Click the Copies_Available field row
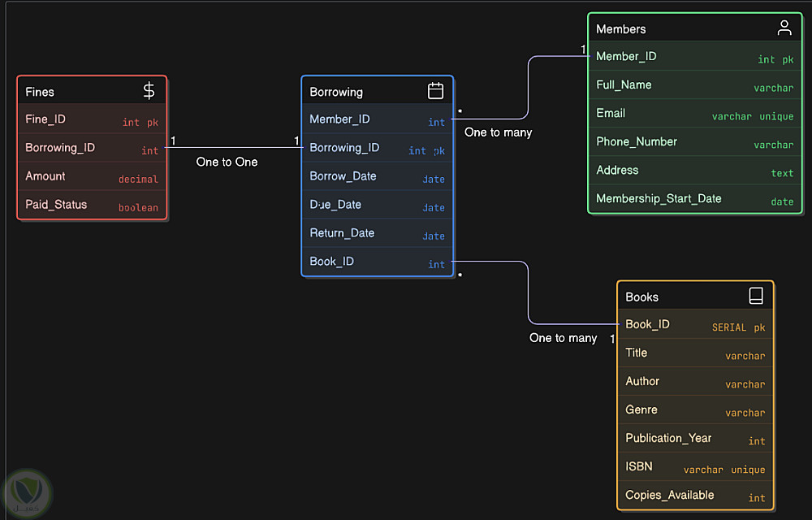This screenshot has height=520, width=812. (694, 496)
